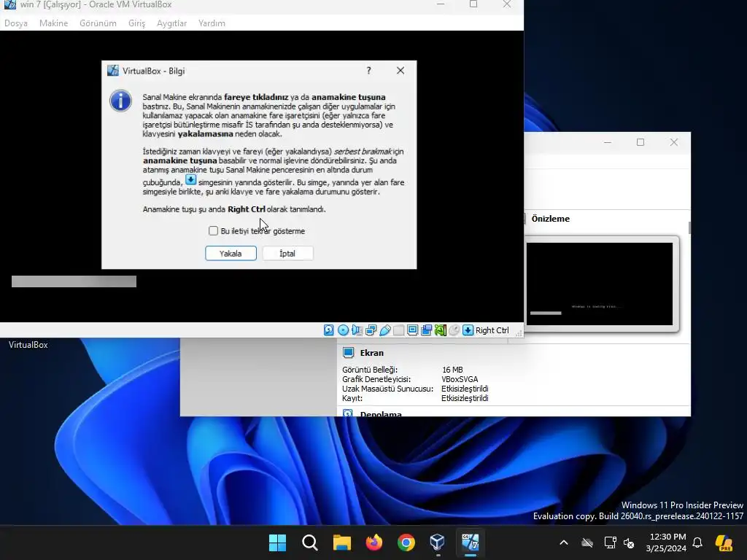Click the greyed mouse integration icon in status bar

click(x=454, y=330)
